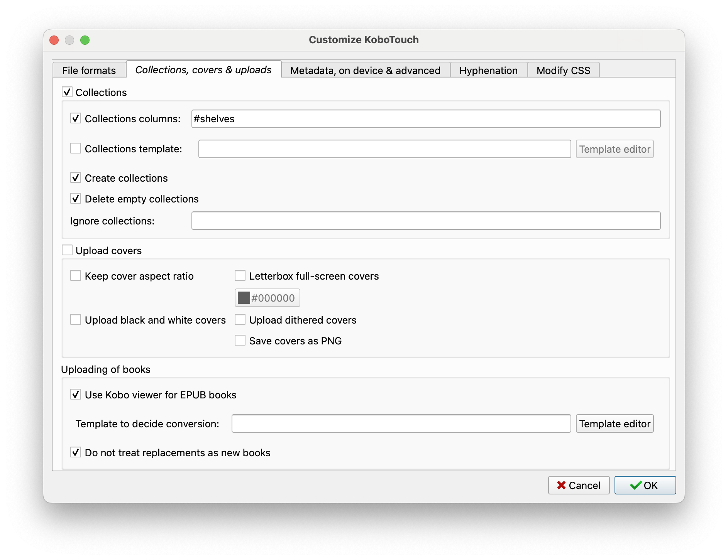The image size is (728, 560).
Task: Open Template editor for conversion template
Action: pyautogui.click(x=615, y=423)
